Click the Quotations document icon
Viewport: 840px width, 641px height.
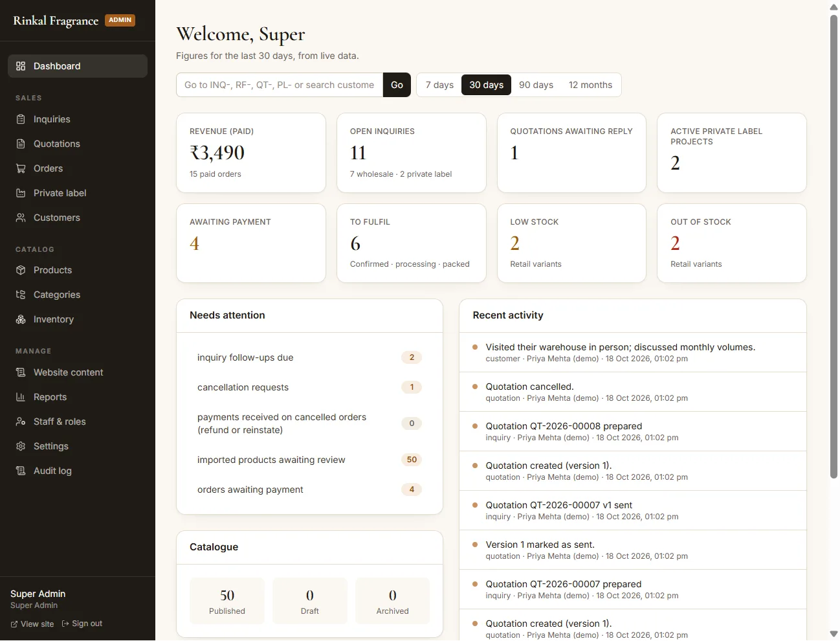pyautogui.click(x=21, y=144)
